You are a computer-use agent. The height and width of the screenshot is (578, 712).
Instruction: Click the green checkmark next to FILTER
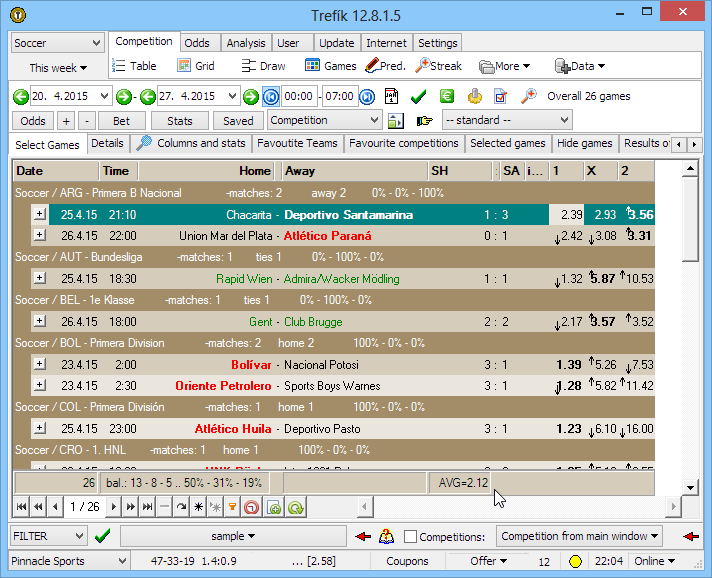[x=102, y=536]
